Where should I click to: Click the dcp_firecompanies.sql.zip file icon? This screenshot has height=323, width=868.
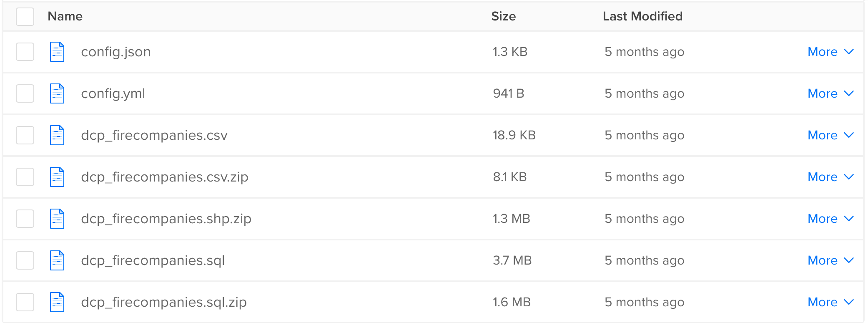(x=56, y=302)
